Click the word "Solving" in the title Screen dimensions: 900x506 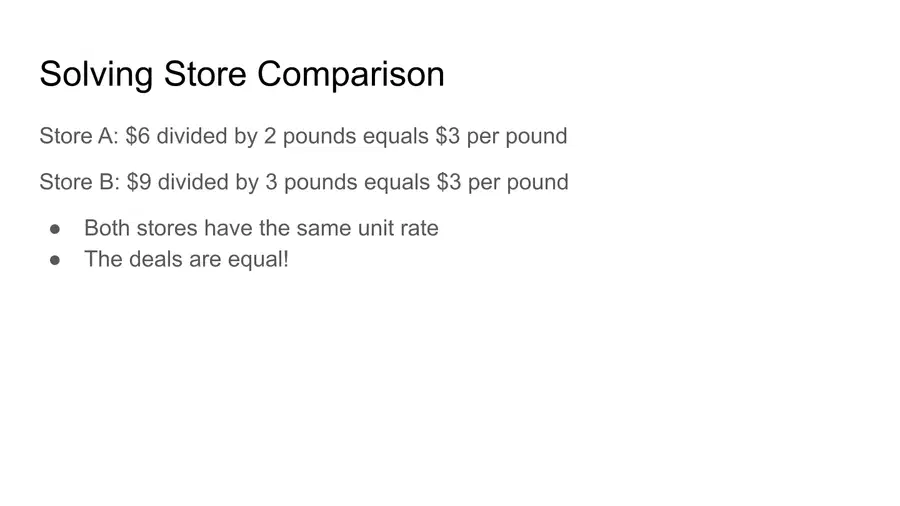tap(96, 75)
